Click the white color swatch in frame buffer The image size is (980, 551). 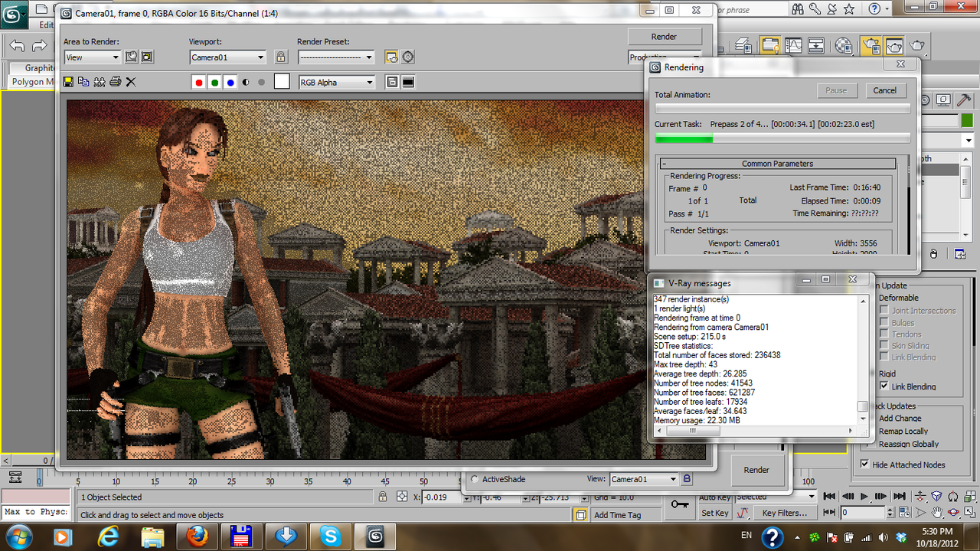pos(282,82)
